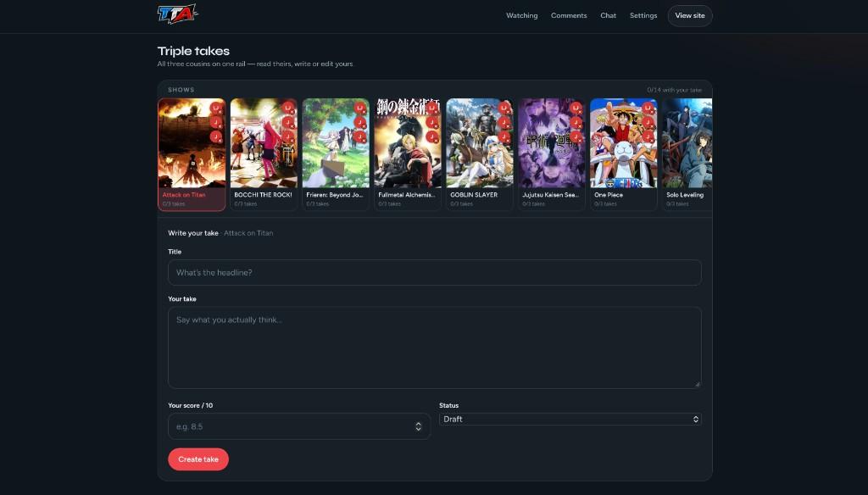Click middle red cousin badge on One Piece
The width and height of the screenshot is (868, 495).
coord(648,122)
